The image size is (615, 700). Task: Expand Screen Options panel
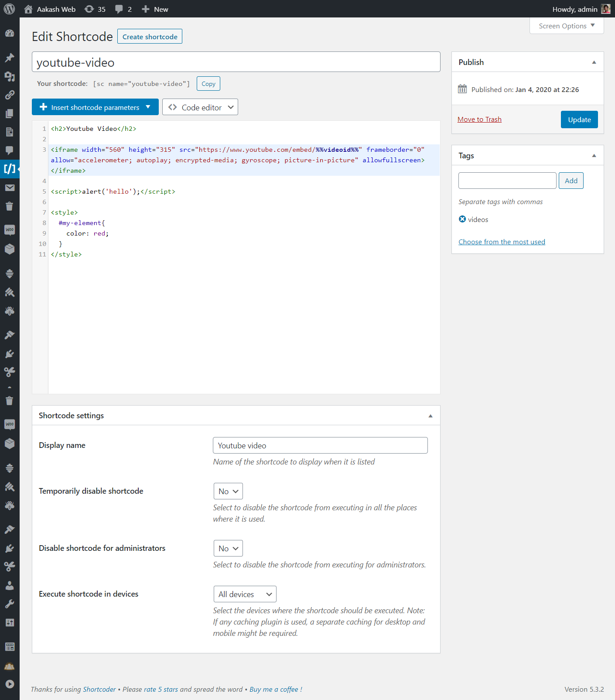click(567, 26)
